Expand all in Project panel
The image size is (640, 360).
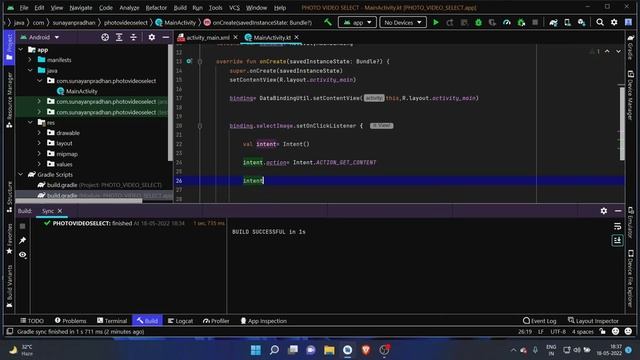pos(119,37)
